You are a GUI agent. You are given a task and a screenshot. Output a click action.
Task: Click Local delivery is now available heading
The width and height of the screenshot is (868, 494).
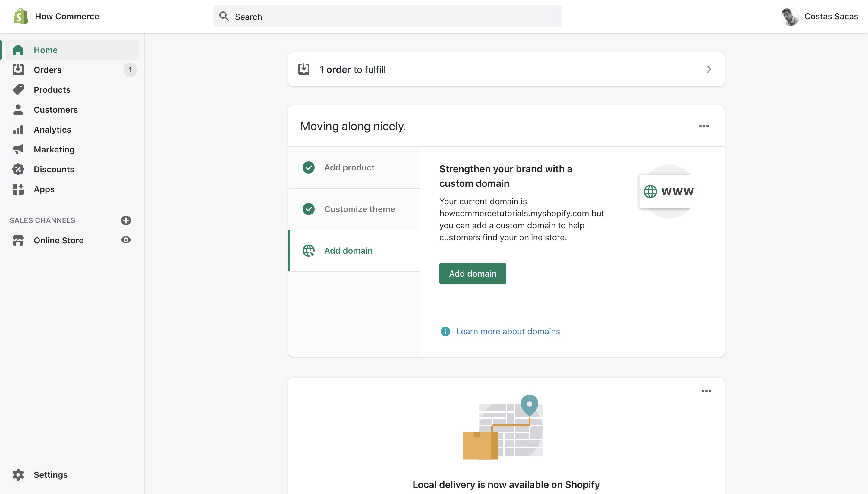point(506,484)
